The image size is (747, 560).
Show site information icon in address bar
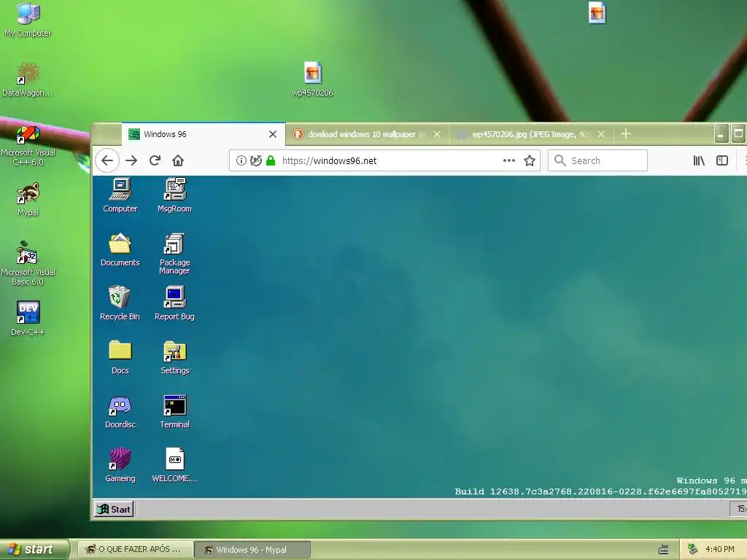pyautogui.click(x=241, y=160)
